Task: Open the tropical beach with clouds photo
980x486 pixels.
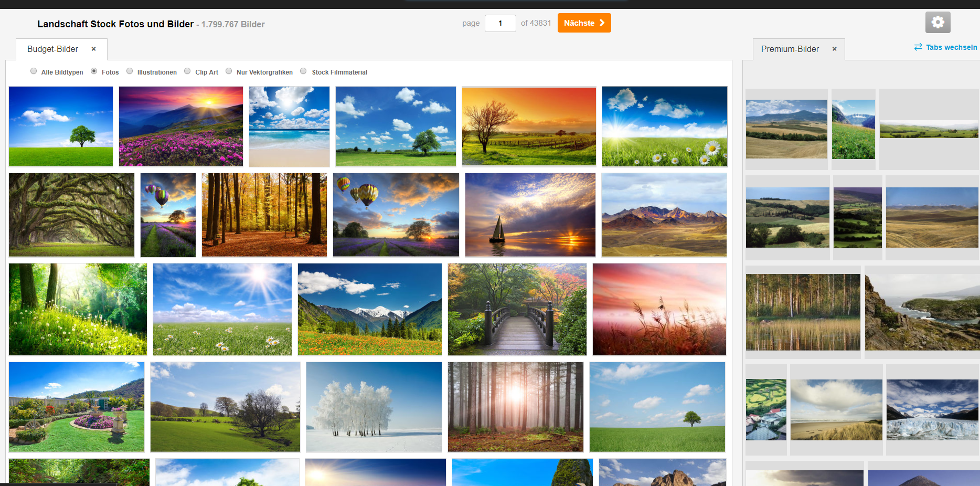Action: click(x=289, y=126)
